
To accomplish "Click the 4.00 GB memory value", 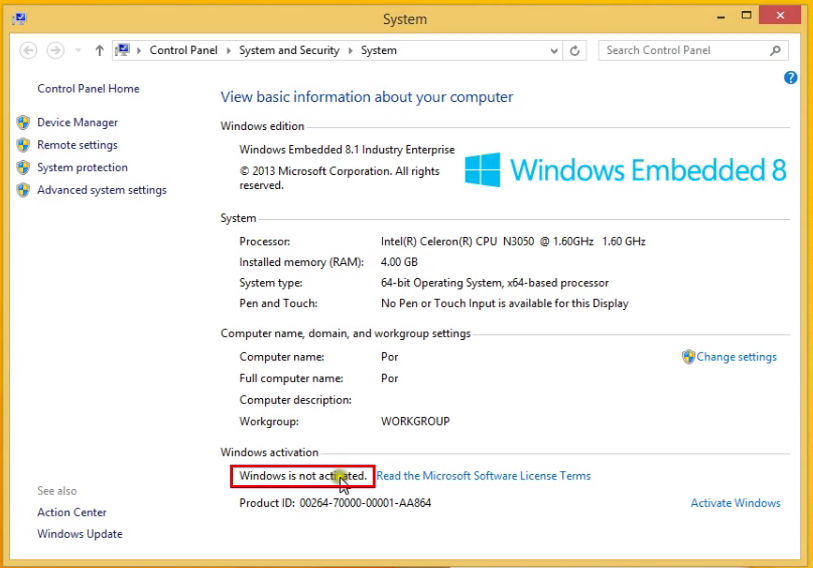I will point(399,262).
